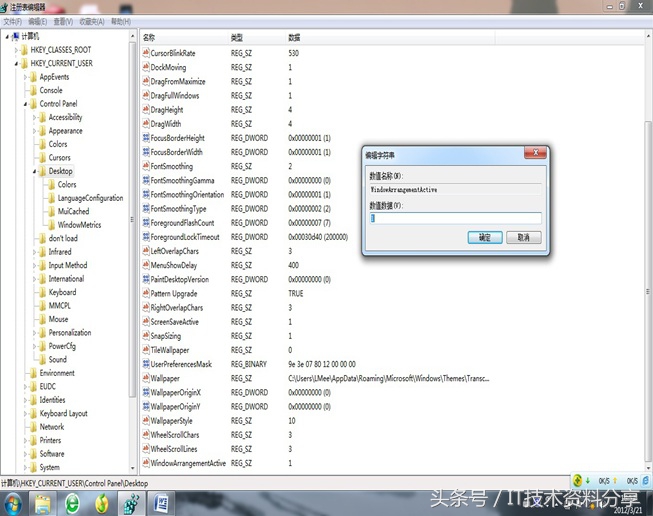The image size is (653, 516).
Task: Click the 名称 column header
Action: 150,37
